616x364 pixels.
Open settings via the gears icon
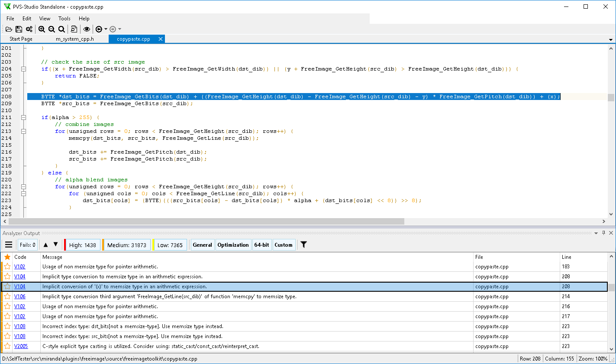[x=29, y=29]
